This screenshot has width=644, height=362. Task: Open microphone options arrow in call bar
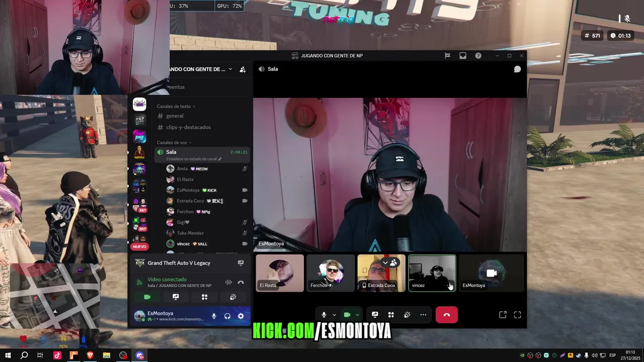tap(334, 315)
